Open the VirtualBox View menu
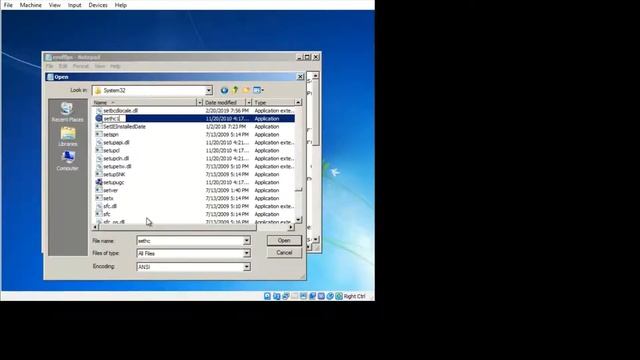The height and width of the screenshot is (360, 640). [54, 5]
